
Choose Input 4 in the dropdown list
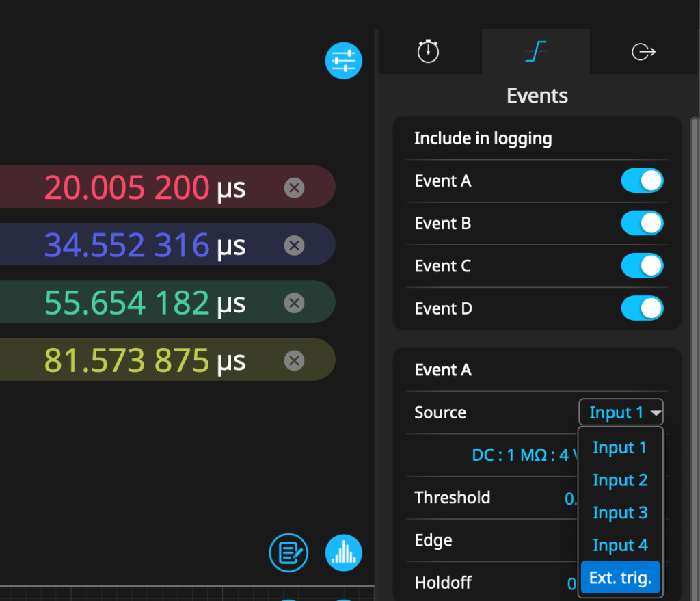(x=619, y=545)
